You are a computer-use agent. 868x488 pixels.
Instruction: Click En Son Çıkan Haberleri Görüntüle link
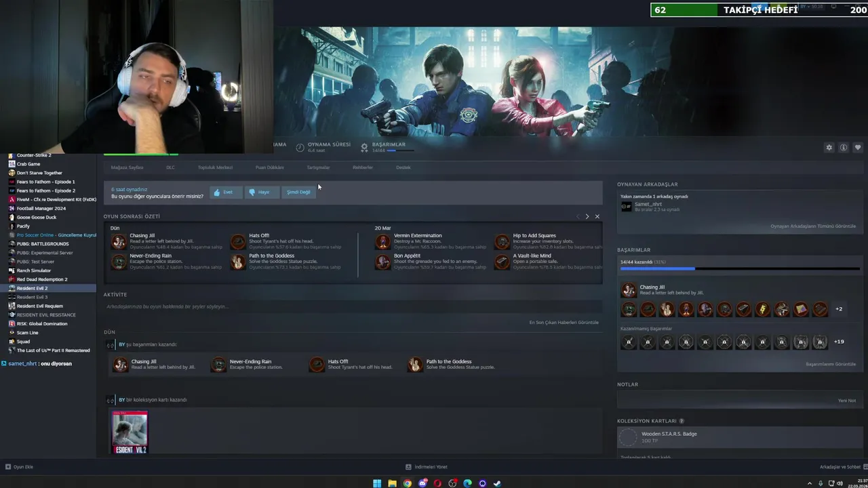pyautogui.click(x=564, y=323)
